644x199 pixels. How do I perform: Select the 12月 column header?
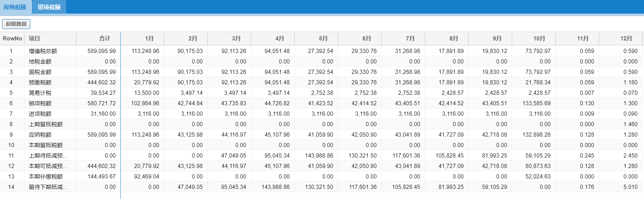[x=626, y=38]
